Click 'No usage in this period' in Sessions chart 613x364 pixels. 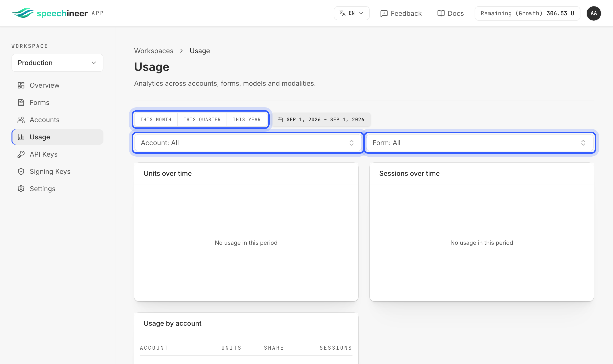coord(482,243)
